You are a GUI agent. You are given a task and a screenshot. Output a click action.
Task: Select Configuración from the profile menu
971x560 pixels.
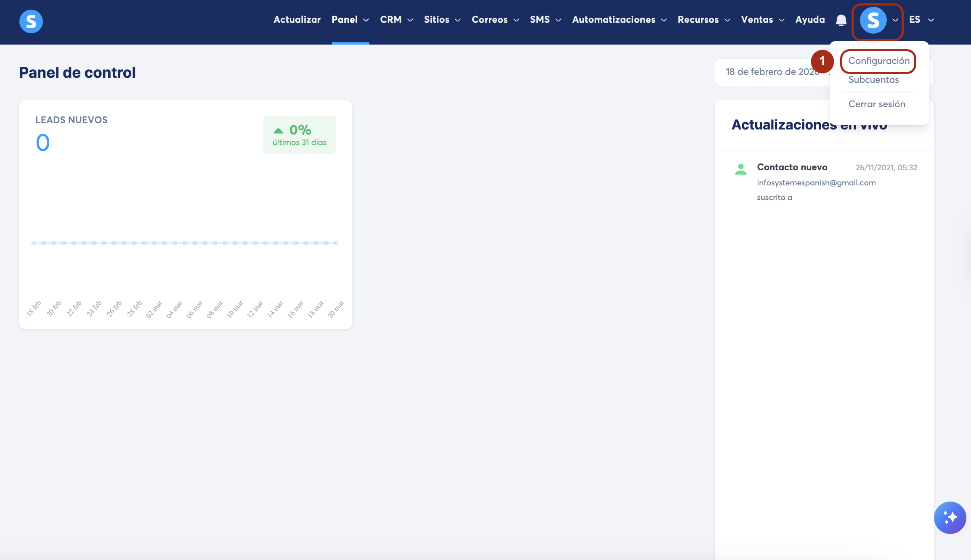[x=878, y=61]
